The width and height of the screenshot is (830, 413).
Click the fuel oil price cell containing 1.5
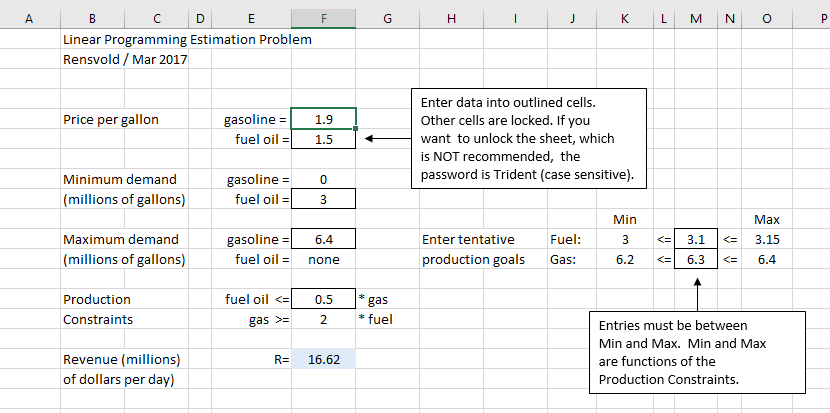coord(323,140)
